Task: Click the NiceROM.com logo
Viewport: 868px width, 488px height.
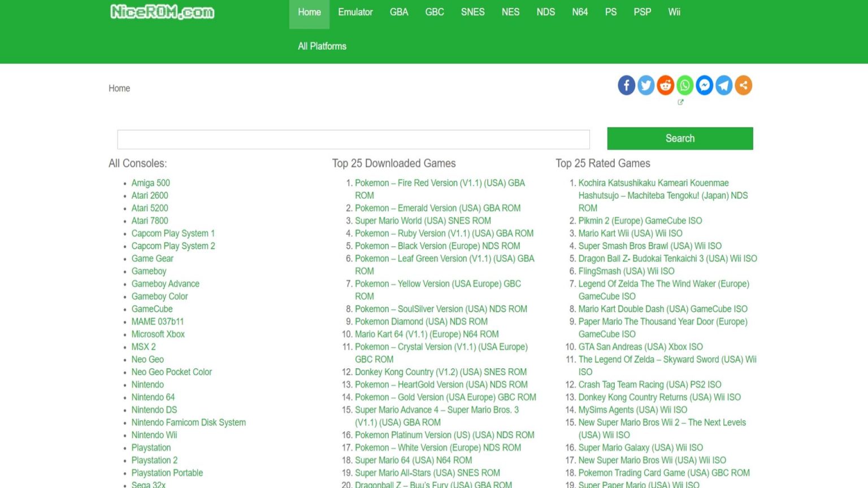Action: 162,12
